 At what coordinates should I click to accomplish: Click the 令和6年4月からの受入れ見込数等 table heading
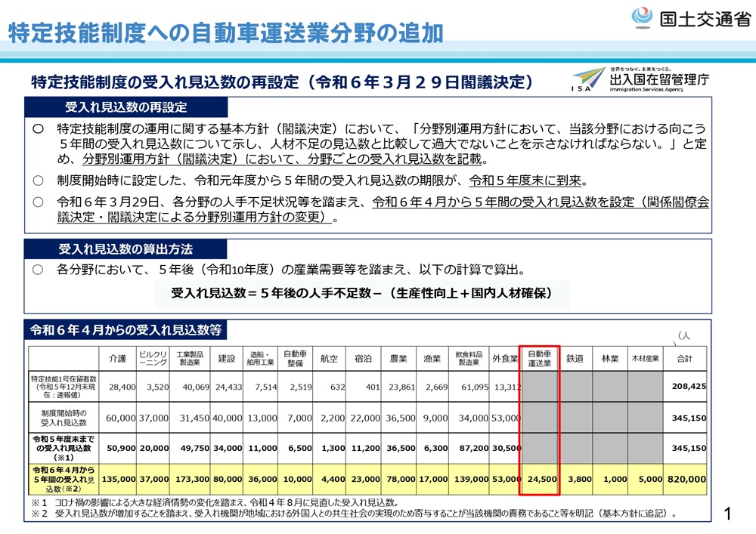point(124,331)
